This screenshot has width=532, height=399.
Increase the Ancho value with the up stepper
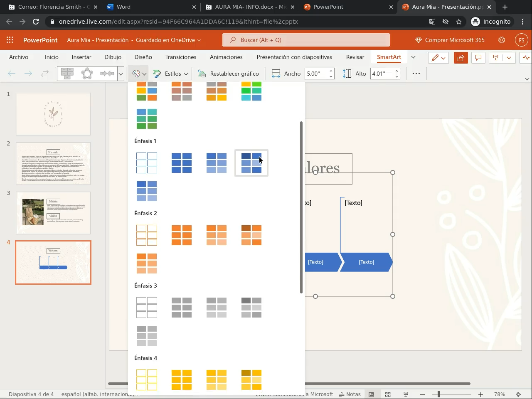tap(331, 71)
